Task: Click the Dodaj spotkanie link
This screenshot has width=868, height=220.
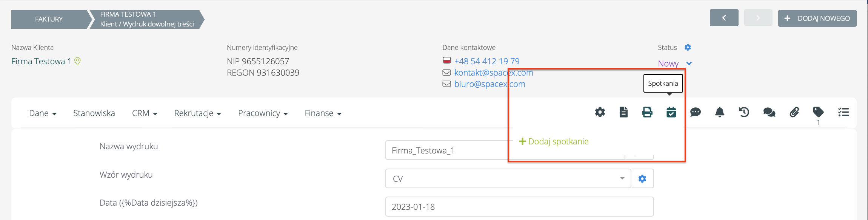Action: (x=554, y=141)
